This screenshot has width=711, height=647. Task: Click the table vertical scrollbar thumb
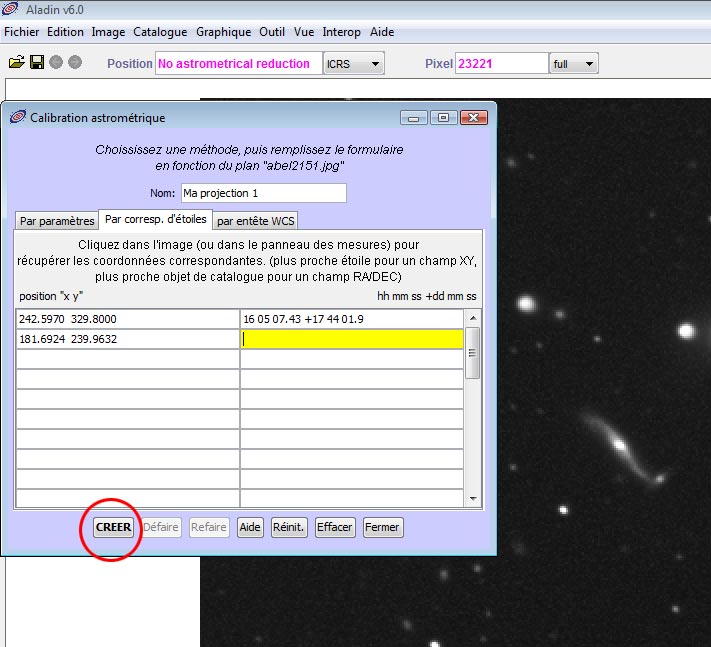(x=473, y=353)
